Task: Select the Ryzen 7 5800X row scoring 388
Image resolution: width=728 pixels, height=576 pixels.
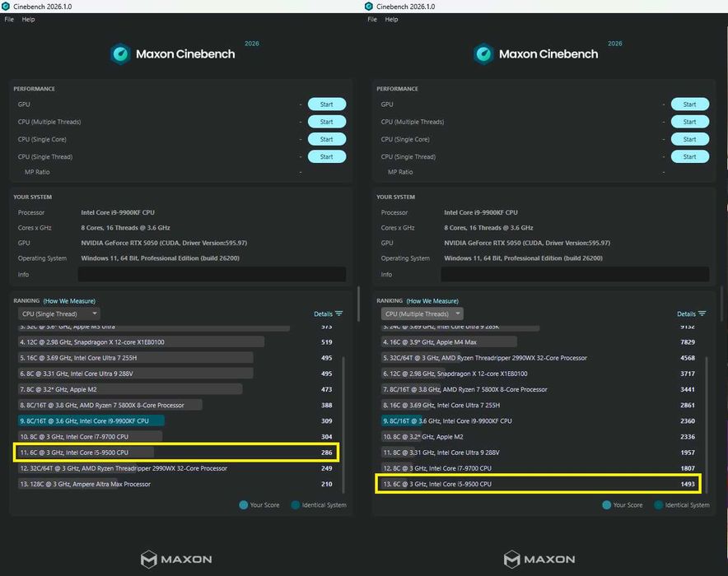Action: tap(177, 405)
